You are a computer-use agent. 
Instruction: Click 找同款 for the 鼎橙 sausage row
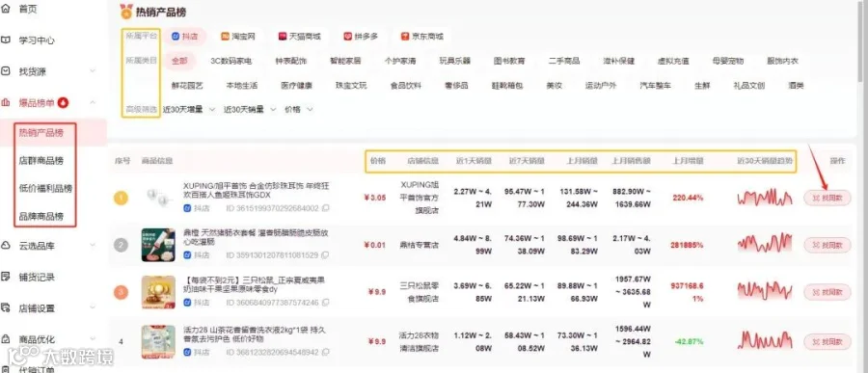click(827, 245)
